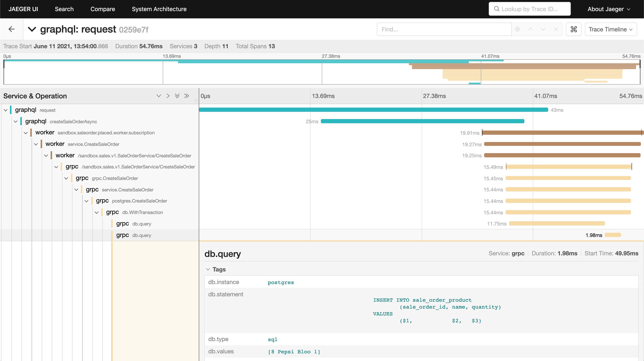Click the 19.27ms worker span bar
644x361 pixels.
pos(563,144)
